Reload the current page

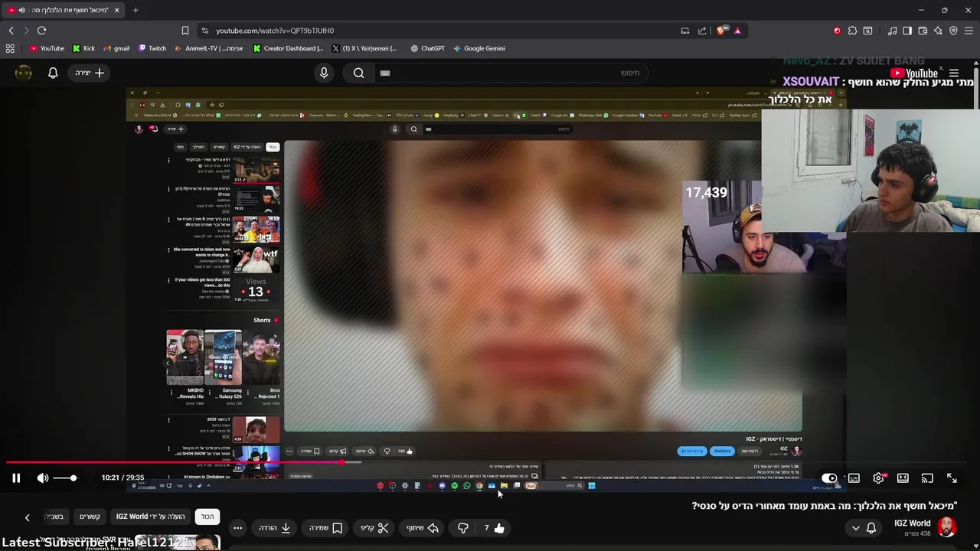41,31
